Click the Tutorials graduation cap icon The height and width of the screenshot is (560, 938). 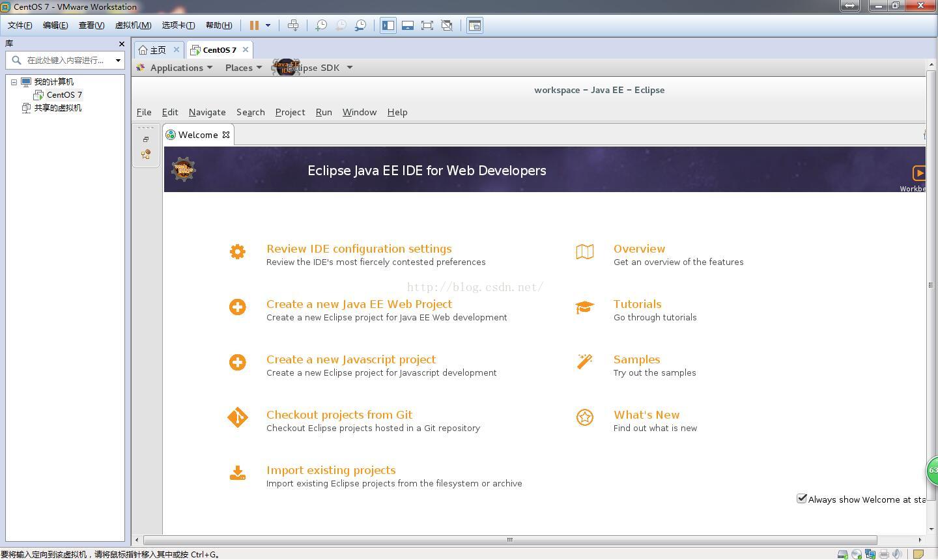(585, 307)
